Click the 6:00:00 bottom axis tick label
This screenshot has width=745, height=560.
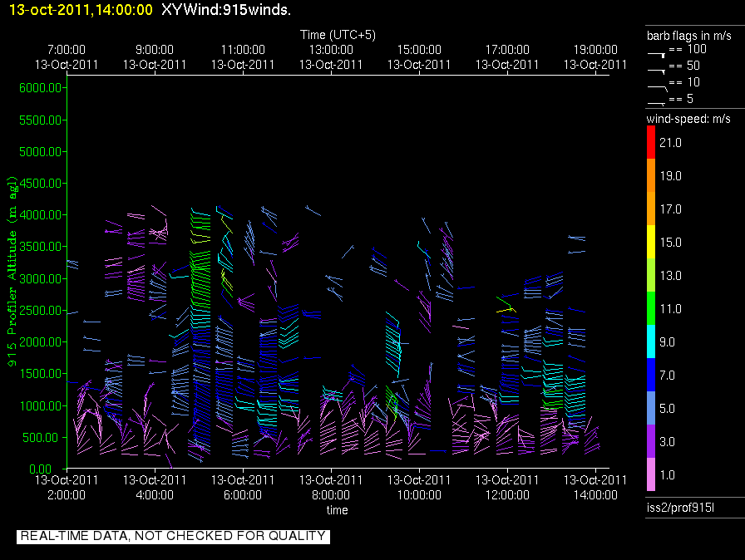click(x=243, y=495)
